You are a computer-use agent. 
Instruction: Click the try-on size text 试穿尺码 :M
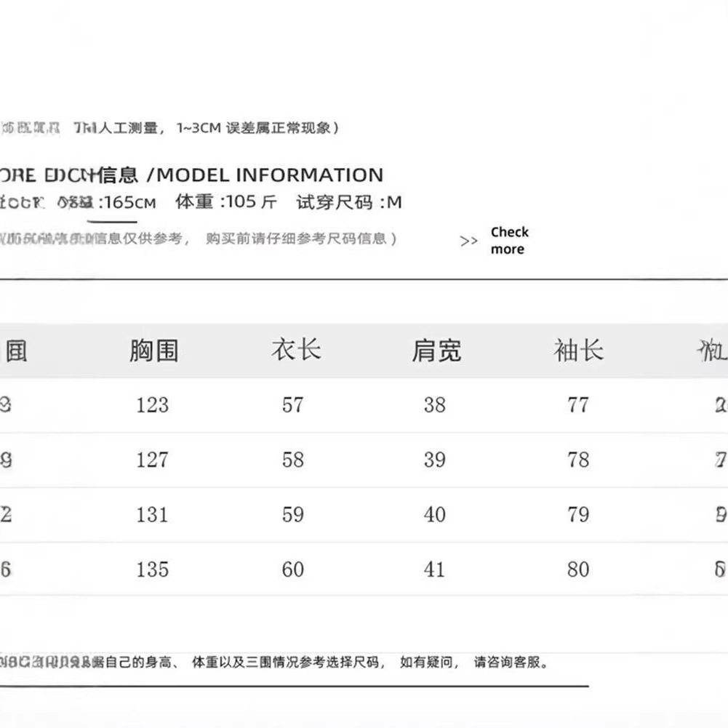pos(349,202)
